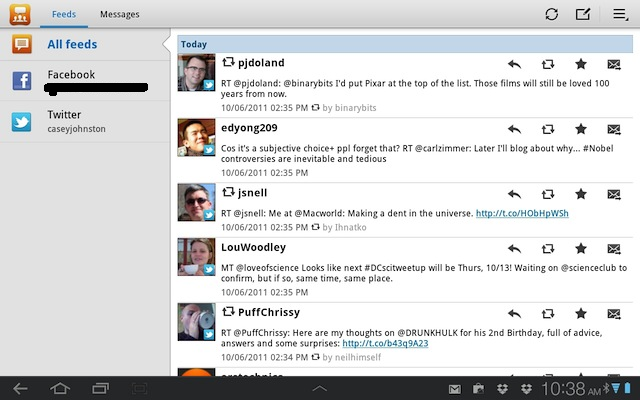This screenshot has height=400, width=640.
Task: Favorite LouWoodley's tweet with the star
Action: (581, 249)
